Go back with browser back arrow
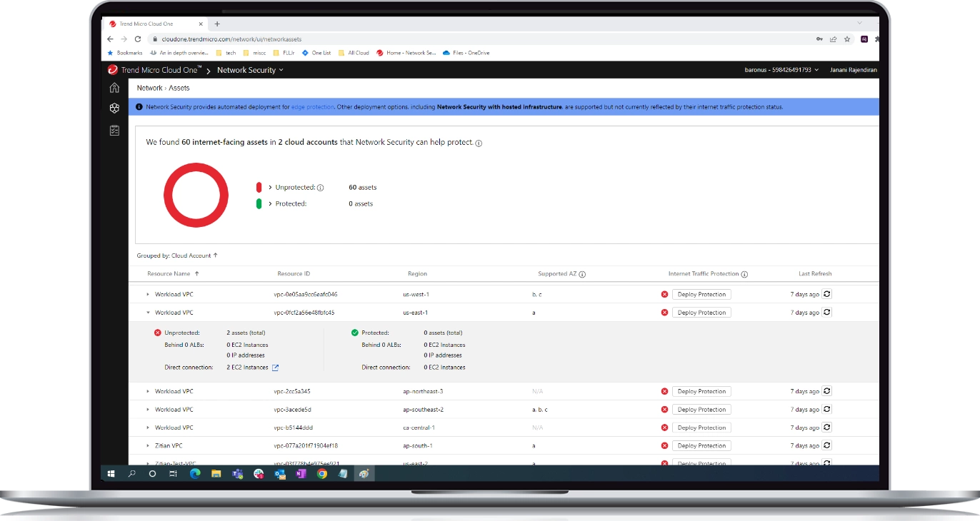 [110, 39]
